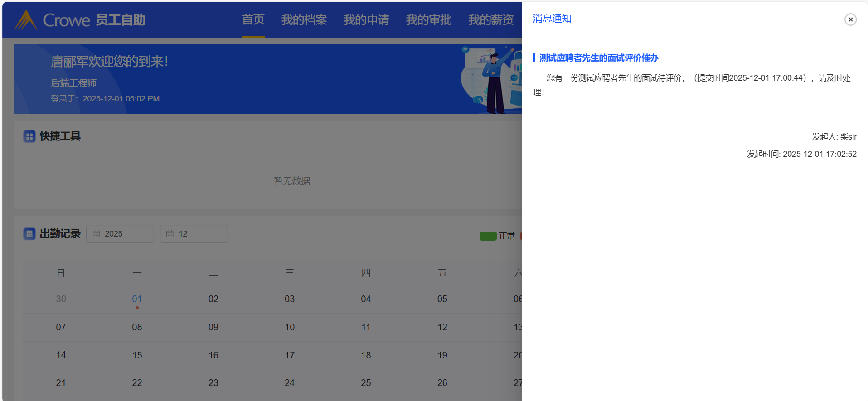Open the 首页 tab

tap(253, 19)
